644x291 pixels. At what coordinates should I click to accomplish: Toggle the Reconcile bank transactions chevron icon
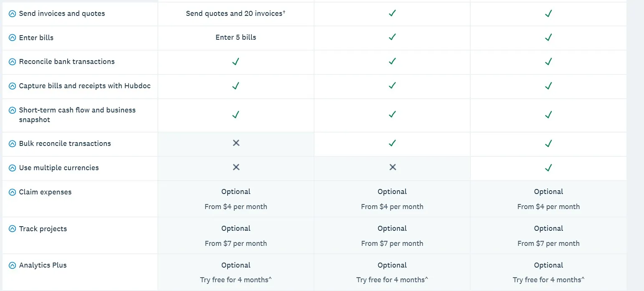[x=13, y=62]
